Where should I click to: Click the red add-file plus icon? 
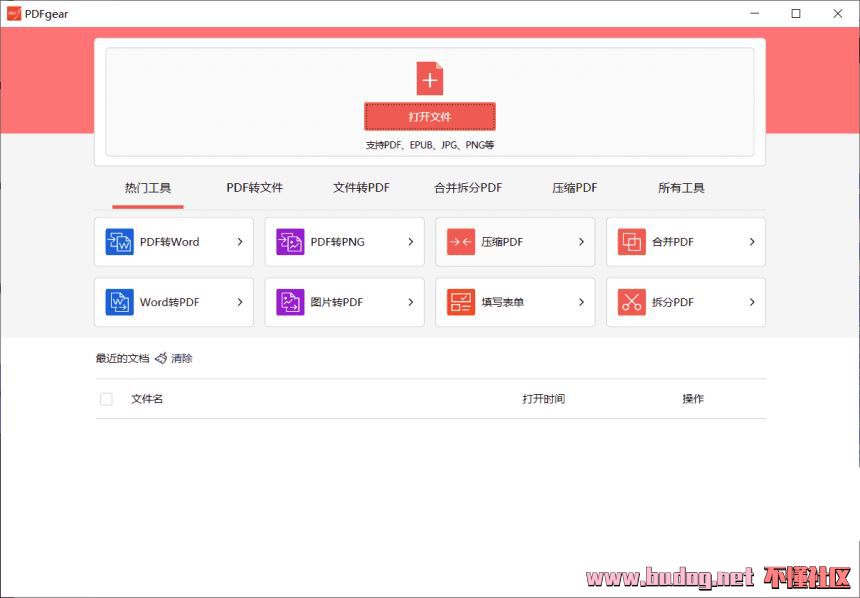tap(429, 78)
